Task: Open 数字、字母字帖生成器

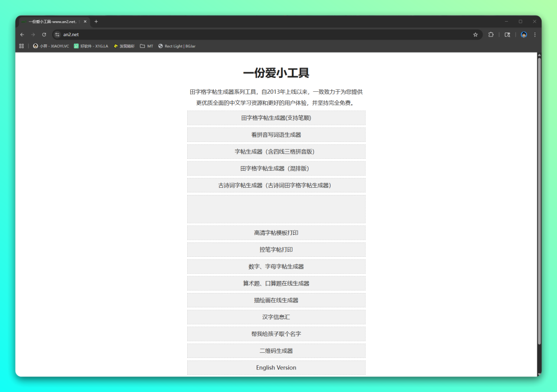Action: tap(276, 267)
